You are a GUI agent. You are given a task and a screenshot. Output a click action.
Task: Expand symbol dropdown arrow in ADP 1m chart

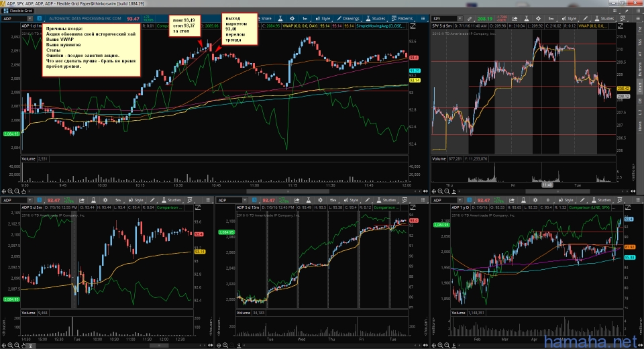(x=30, y=19)
